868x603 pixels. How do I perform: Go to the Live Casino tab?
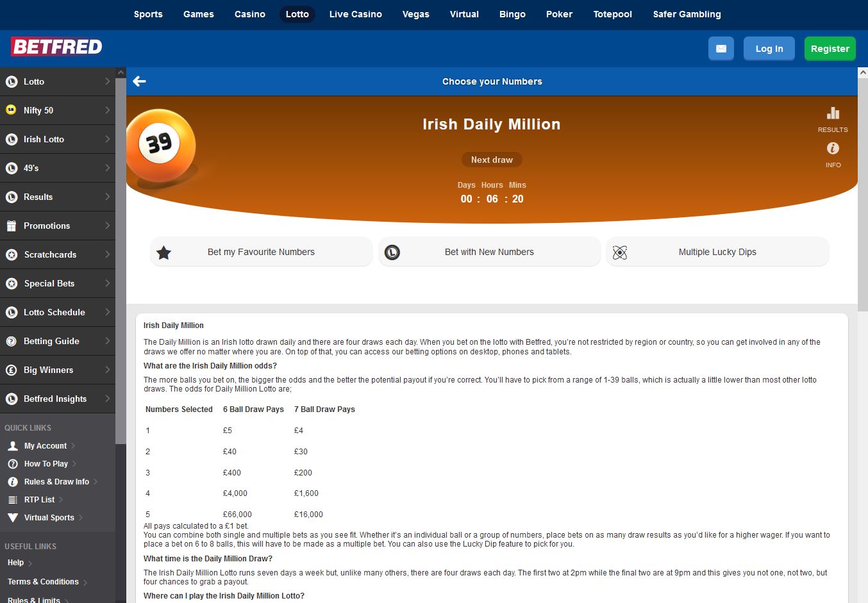pos(356,14)
